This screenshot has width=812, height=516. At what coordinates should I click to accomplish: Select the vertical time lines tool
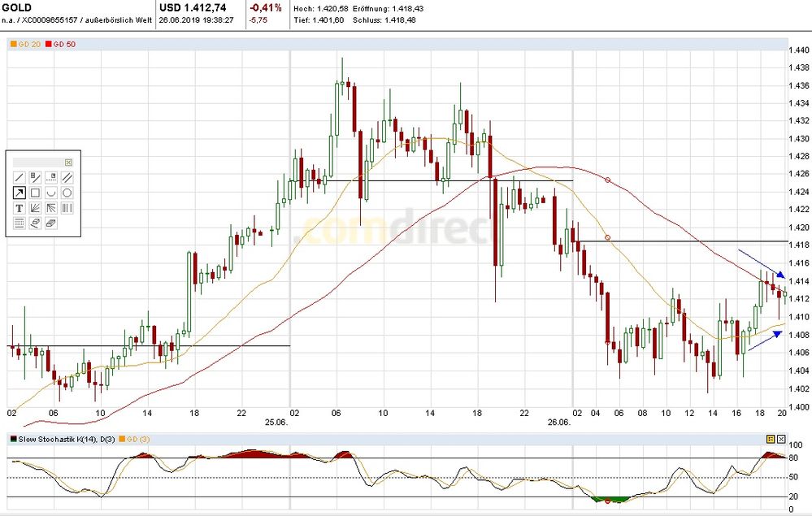68,208
